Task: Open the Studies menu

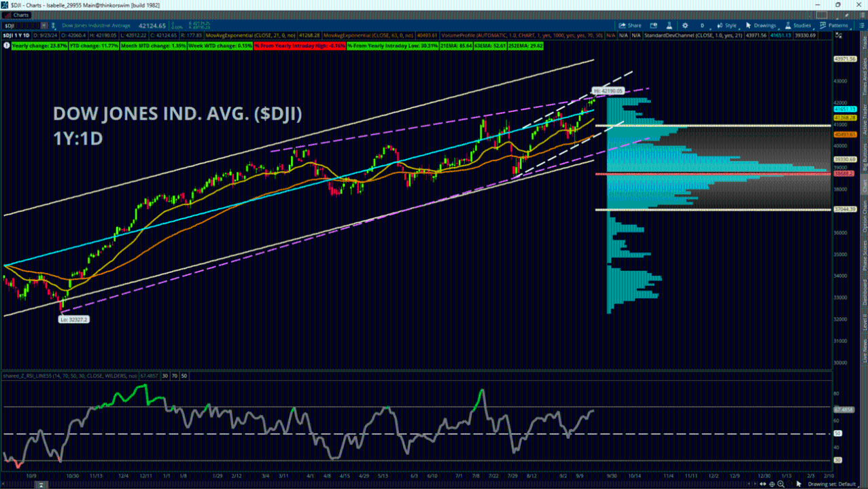Action: pyautogui.click(x=798, y=25)
